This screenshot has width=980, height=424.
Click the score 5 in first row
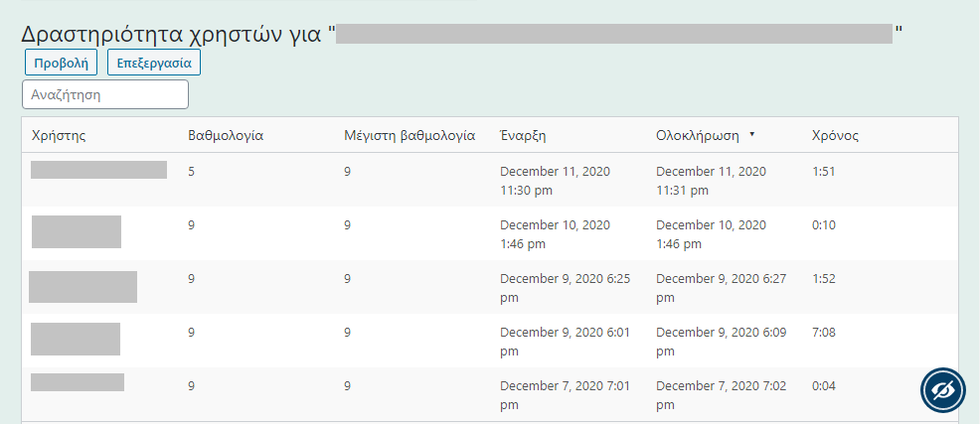[191, 171]
